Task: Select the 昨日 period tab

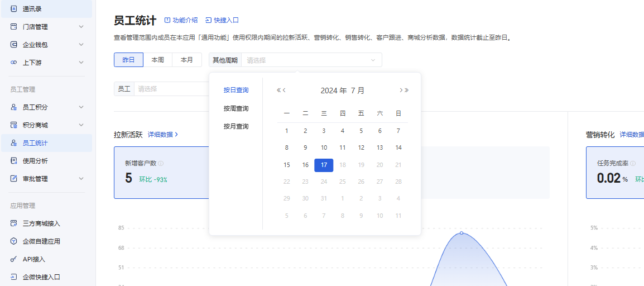Action: 128,60
